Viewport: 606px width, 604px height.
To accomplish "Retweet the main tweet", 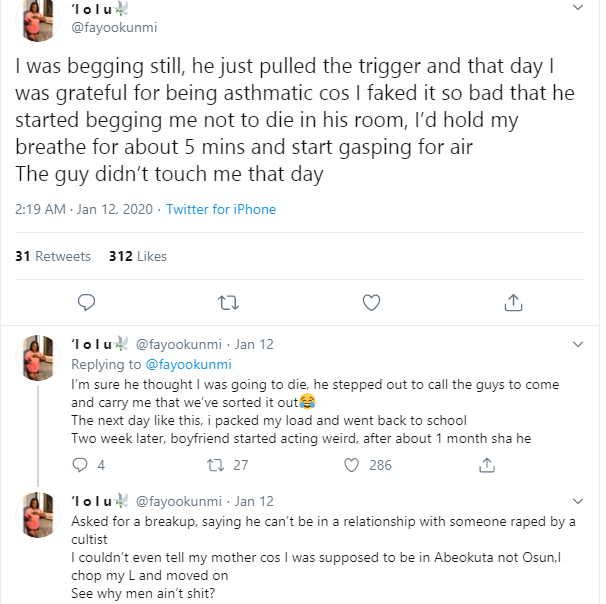I will tap(228, 301).
